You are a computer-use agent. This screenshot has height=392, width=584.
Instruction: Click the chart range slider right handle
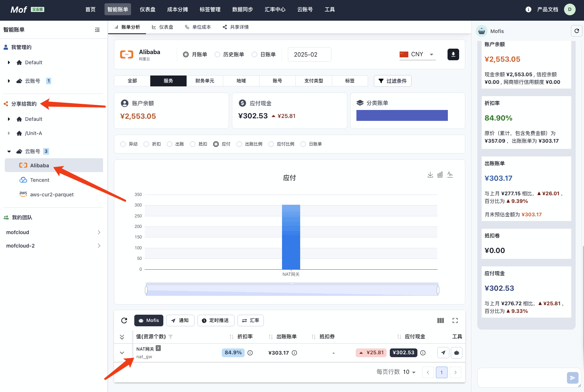coord(438,290)
